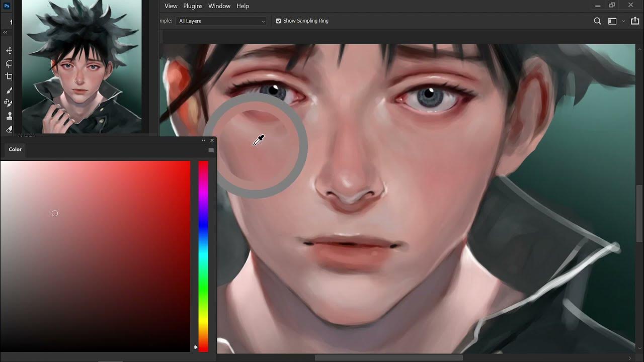Toggle Show Sampling Ring checkbox

(x=278, y=21)
